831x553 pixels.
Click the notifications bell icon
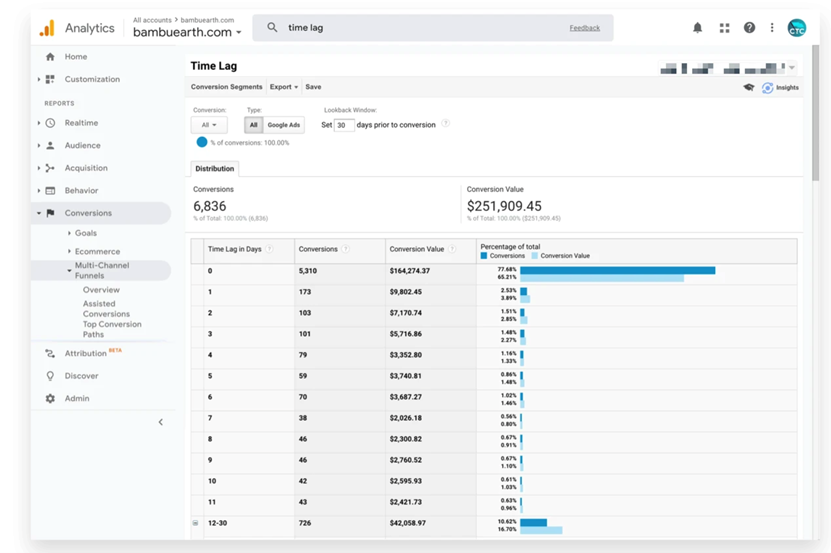[697, 28]
